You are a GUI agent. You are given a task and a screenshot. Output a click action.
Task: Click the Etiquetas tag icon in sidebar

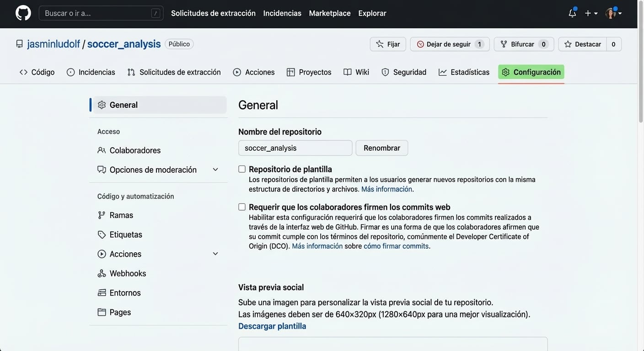coord(102,234)
